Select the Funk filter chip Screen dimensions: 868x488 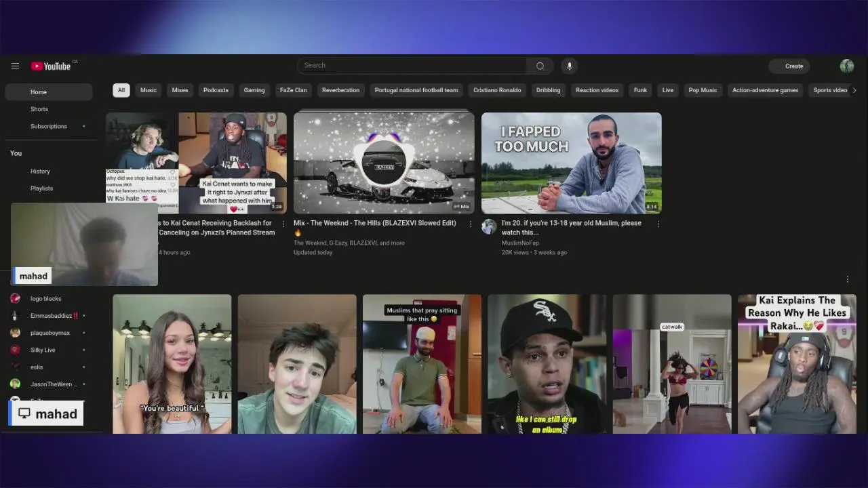point(640,90)
